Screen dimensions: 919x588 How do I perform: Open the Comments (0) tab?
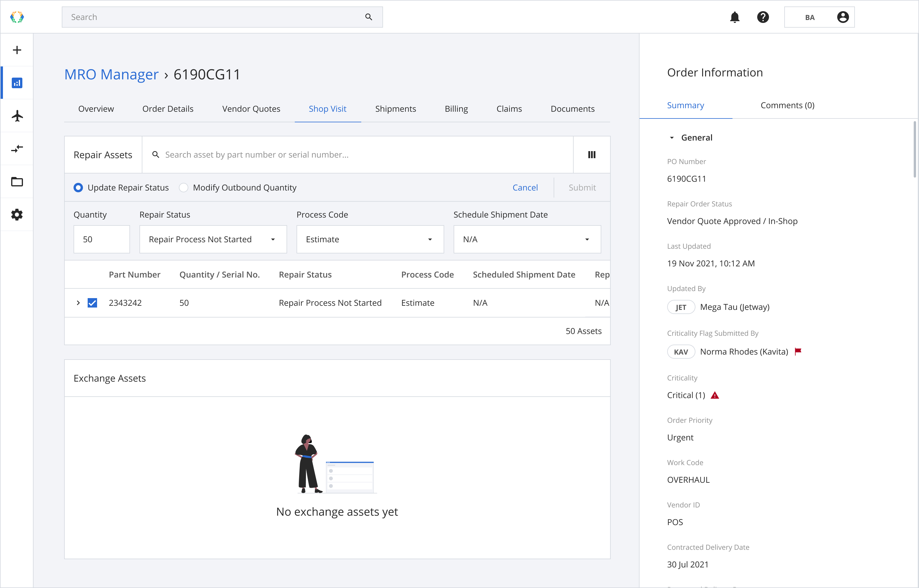coord(787,105)
